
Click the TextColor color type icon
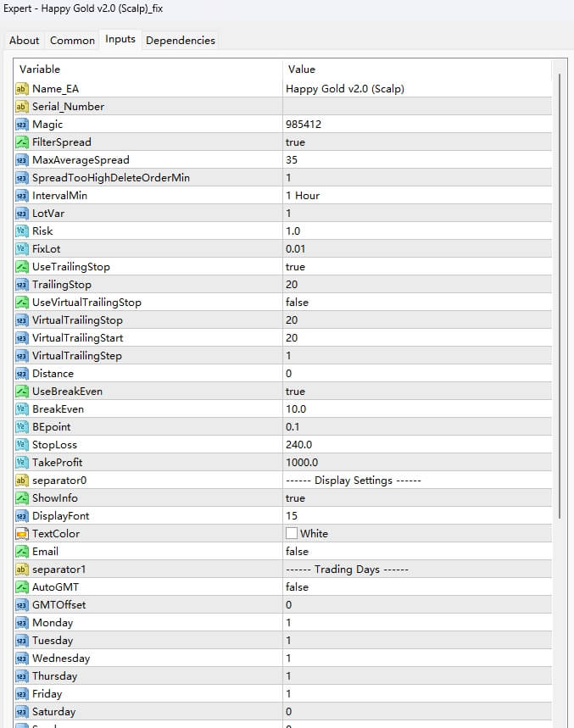pyautogui.click(x=22, y=534)
